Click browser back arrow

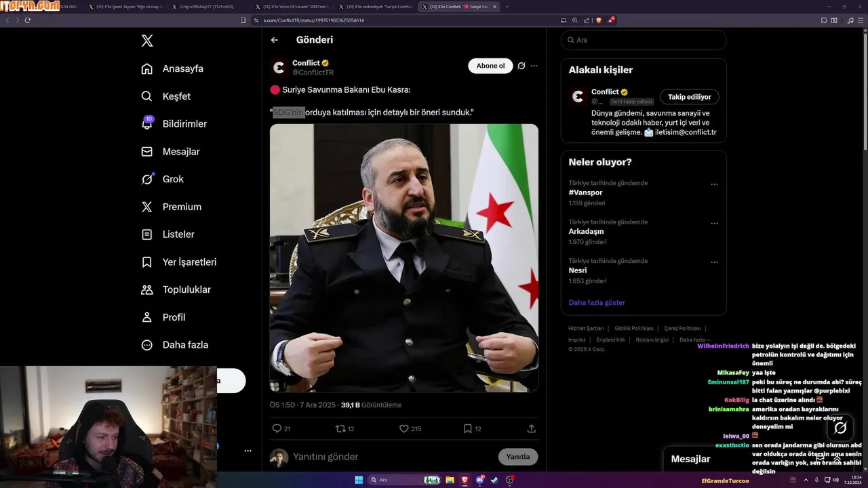coord(7,20)
